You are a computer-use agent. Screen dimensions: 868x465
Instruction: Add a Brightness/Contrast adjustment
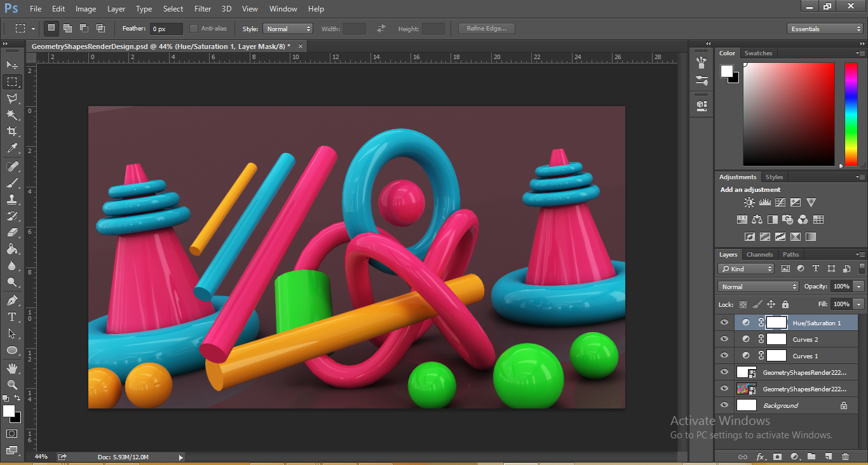[x=749, y=203]
